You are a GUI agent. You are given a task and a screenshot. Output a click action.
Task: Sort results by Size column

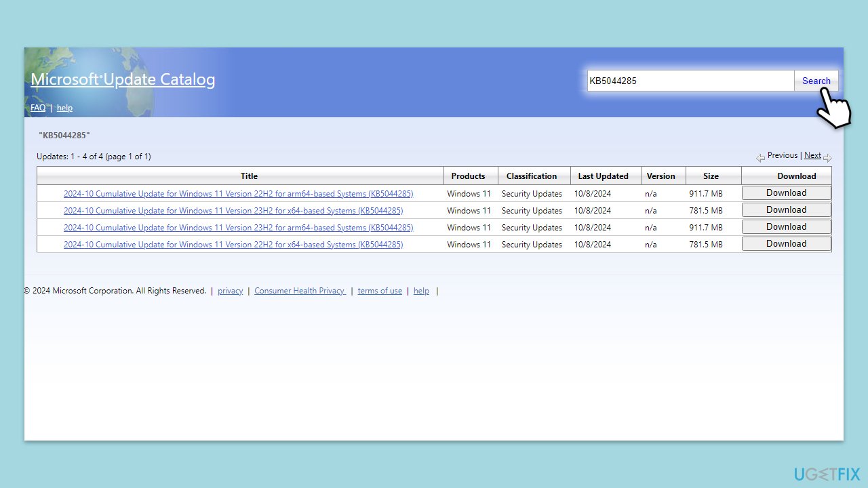pyautogui.click(x=711, y=176)
